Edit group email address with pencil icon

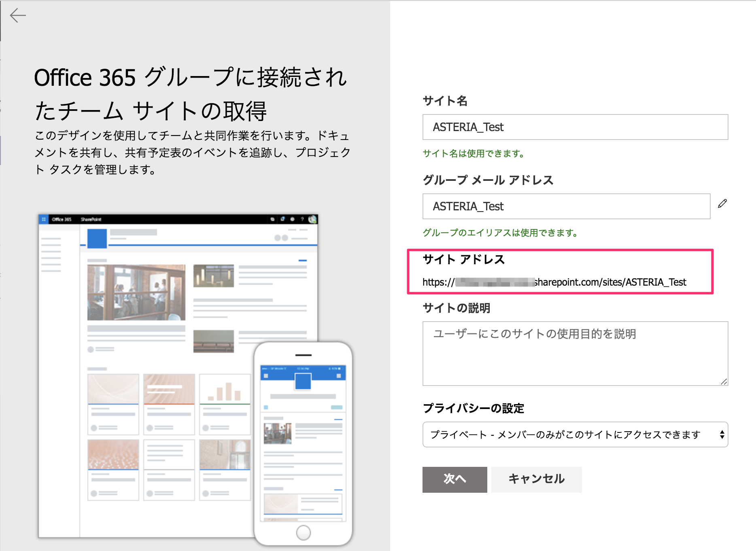tap(722, 203)
